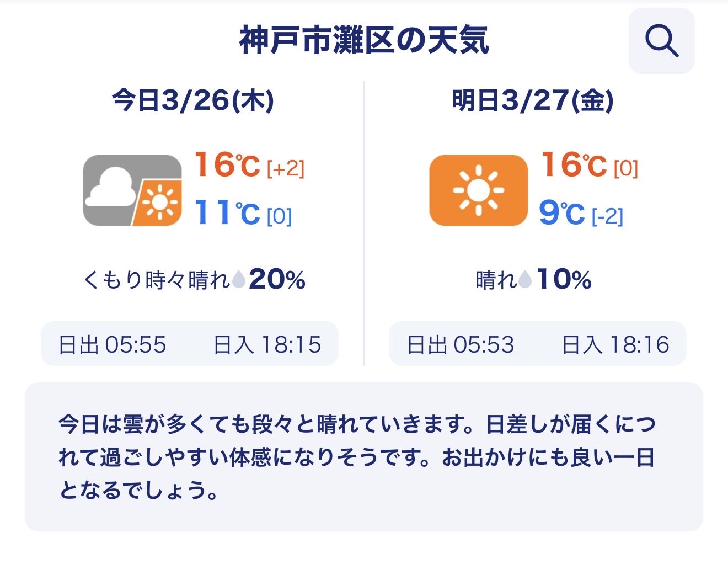Tap today's cloudy-then-sunny weather icon

[x=132, y=190]
